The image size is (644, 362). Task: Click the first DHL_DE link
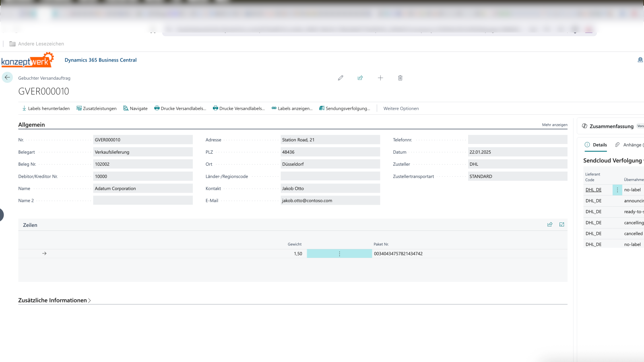coord(593,190)
